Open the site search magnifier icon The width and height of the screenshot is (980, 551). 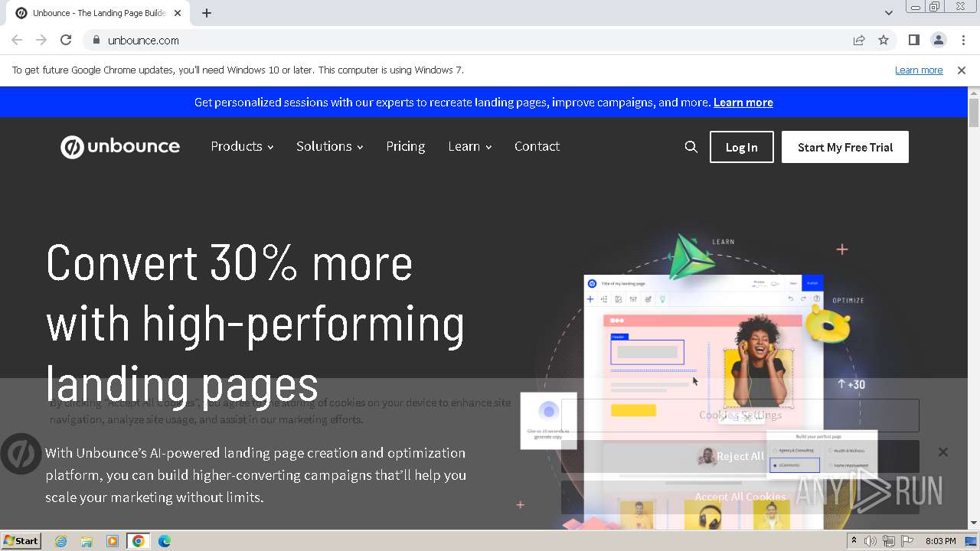[691, 147]
